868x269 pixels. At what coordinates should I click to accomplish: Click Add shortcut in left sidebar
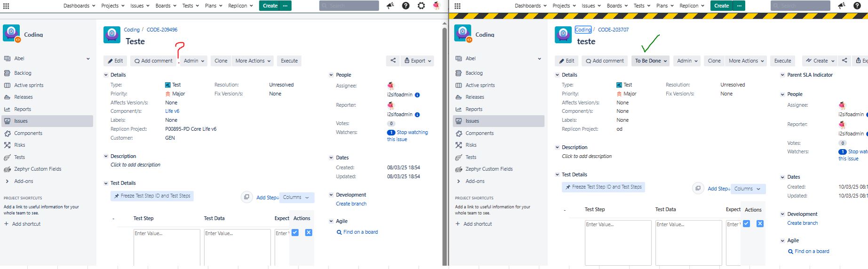[x=22, y=224]
